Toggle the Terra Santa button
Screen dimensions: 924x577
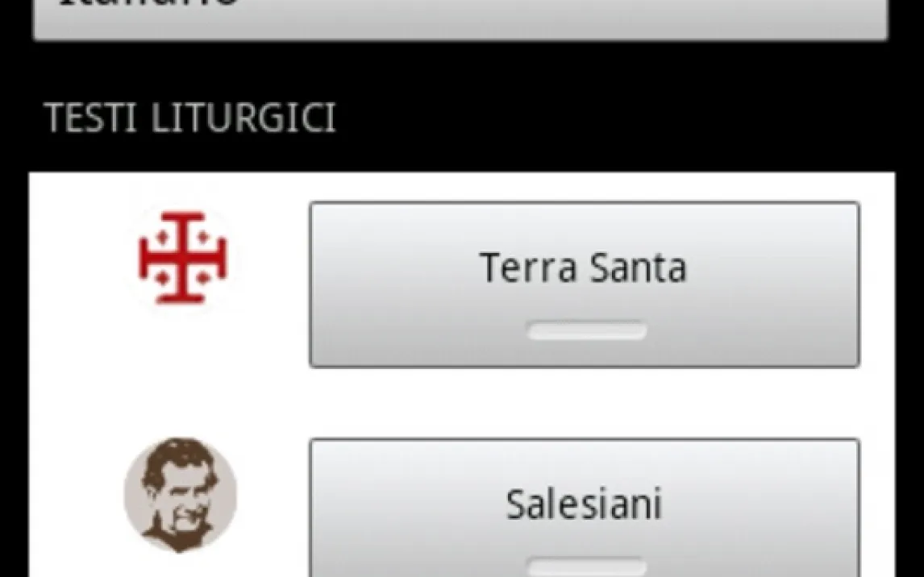click(584, 285)
